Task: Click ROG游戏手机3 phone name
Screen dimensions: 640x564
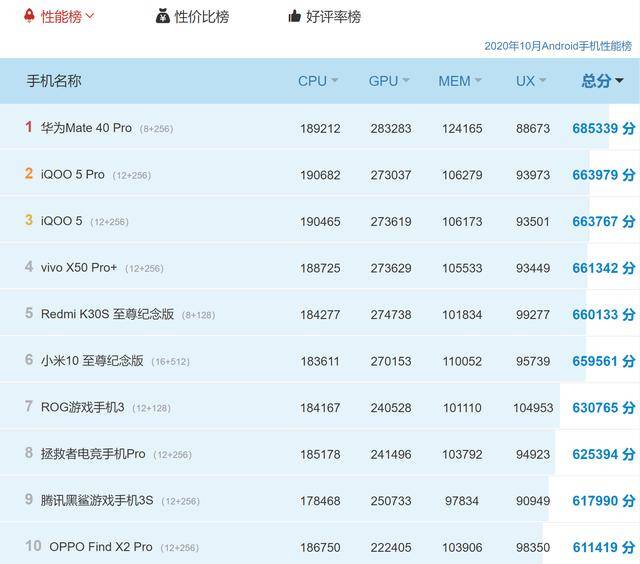Action: [82, 407]
